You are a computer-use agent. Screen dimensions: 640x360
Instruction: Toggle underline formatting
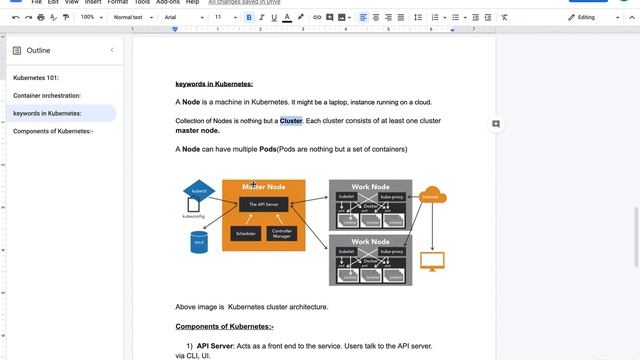pyautogui.click(x=274, y=18)
